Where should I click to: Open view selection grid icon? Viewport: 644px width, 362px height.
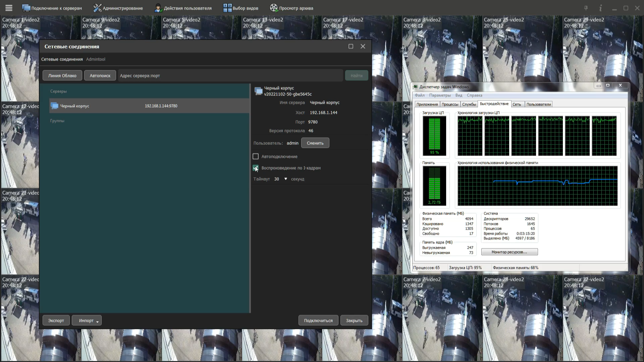tap(227, 8)
